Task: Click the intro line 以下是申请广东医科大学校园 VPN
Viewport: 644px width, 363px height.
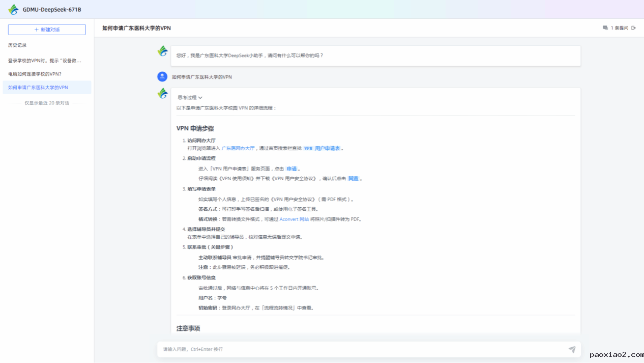Action: click(226, 108)
